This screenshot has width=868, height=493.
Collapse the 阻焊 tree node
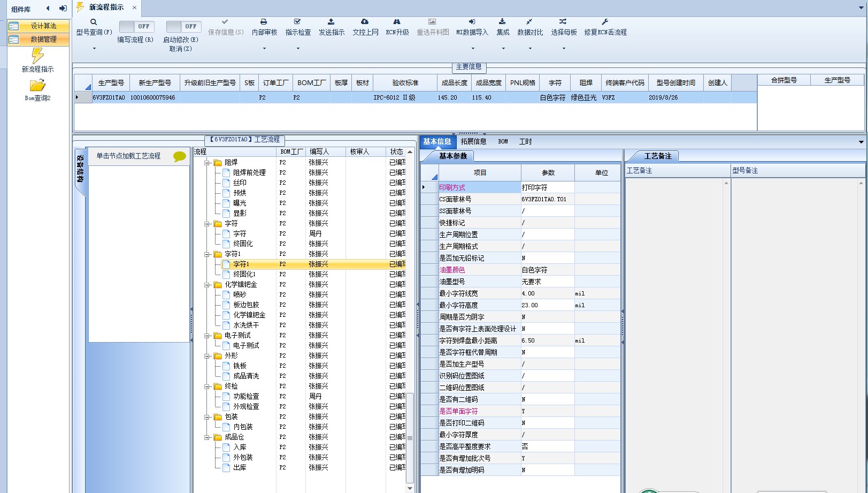click(207, 163)
